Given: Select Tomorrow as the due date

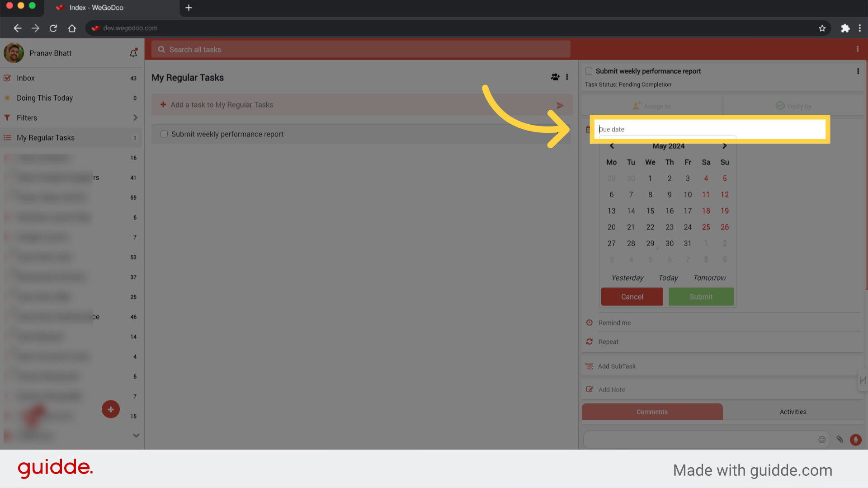Looking at the screenshot, I should click(x=709, y=277).
